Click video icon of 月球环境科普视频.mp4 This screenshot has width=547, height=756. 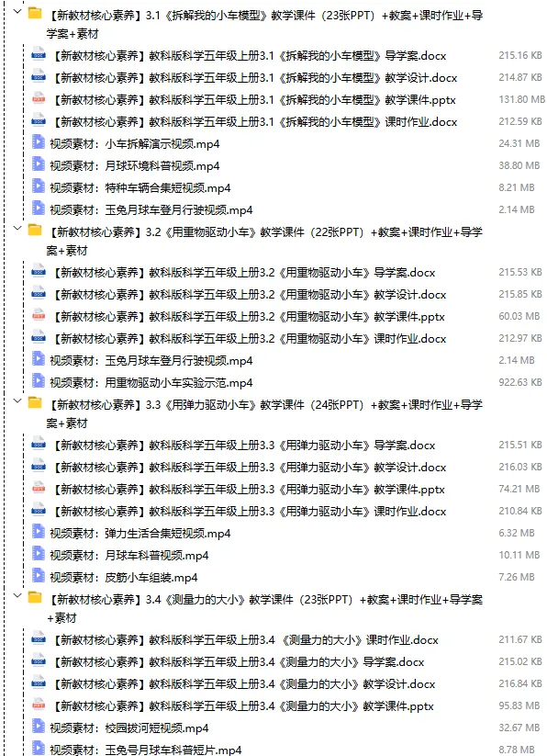click(38, 164)
